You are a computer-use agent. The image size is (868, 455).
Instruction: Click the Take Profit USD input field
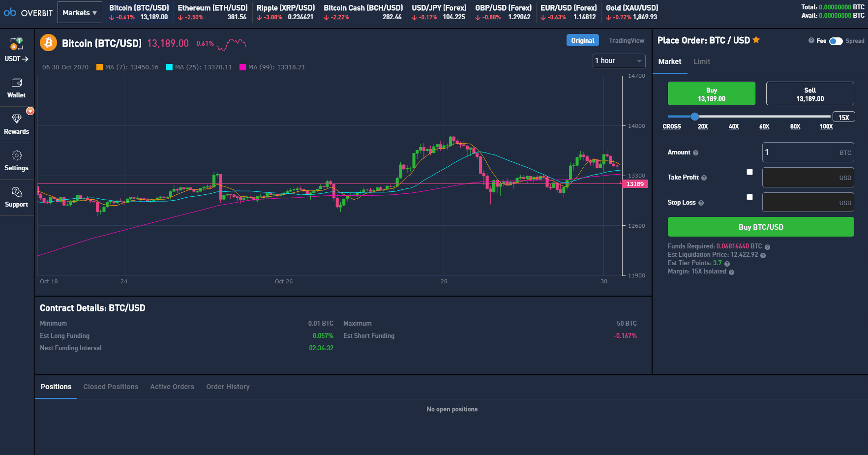pos(808,178)
